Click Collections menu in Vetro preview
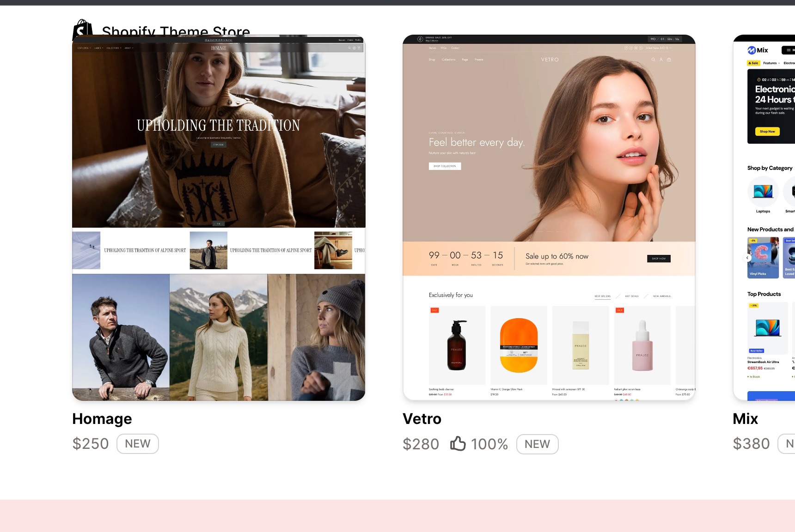This screenshot has width=795, height=532. pos(448,60)
